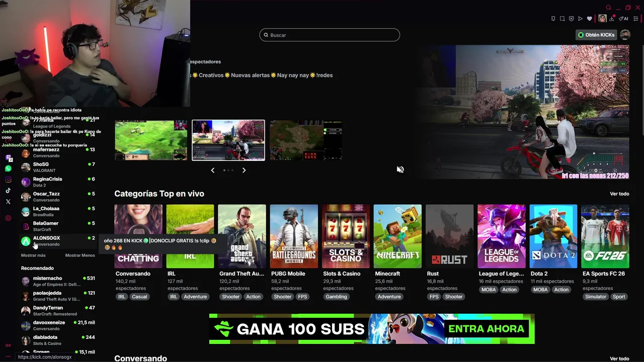Go to previous featured stream
Image resolution: width=644 pixels, height=362 pixels.
pos(213,170)
